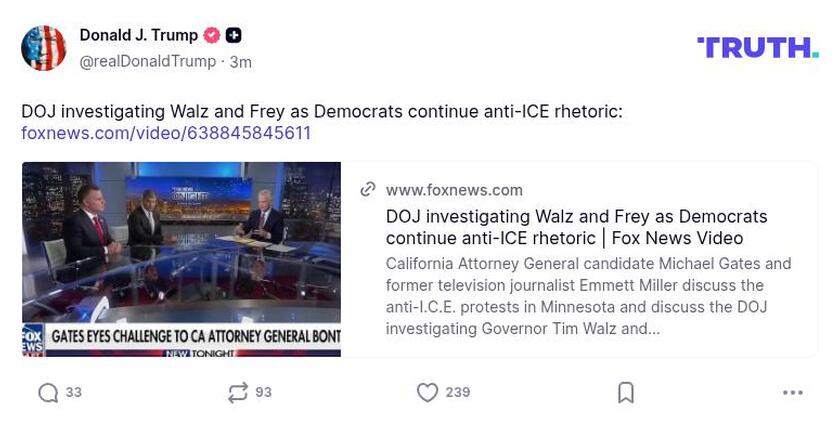Image resolution: width=840 pixels, height=431 pixels.
Task: Open the card headline about Walz and Frey
Action: click(576, 227)
